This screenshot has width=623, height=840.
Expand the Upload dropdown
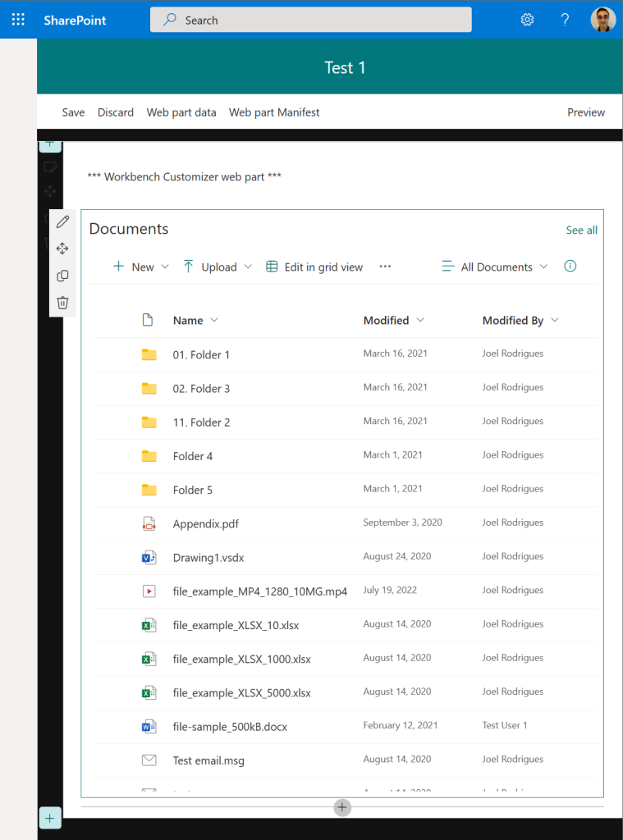coord(218,267)
